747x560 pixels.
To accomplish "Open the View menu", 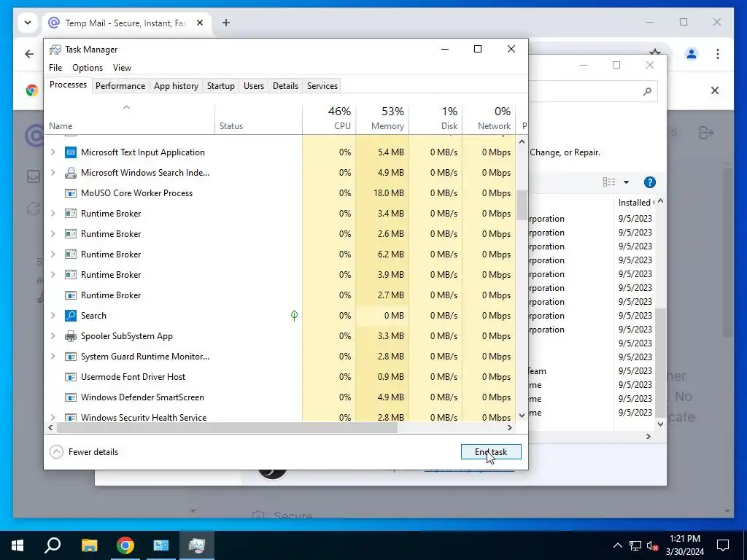I will pos(122,68).
